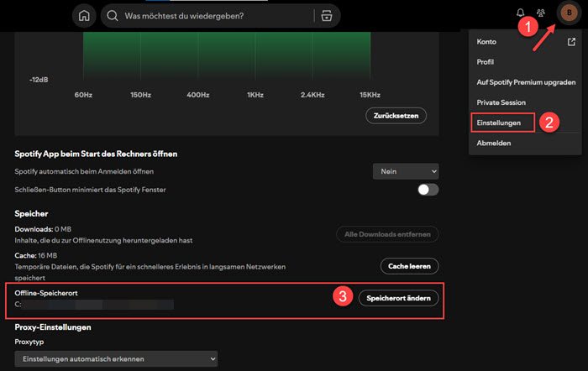Click the Offline-Speicherort label

pyautogui.click(x=46, y=293)
